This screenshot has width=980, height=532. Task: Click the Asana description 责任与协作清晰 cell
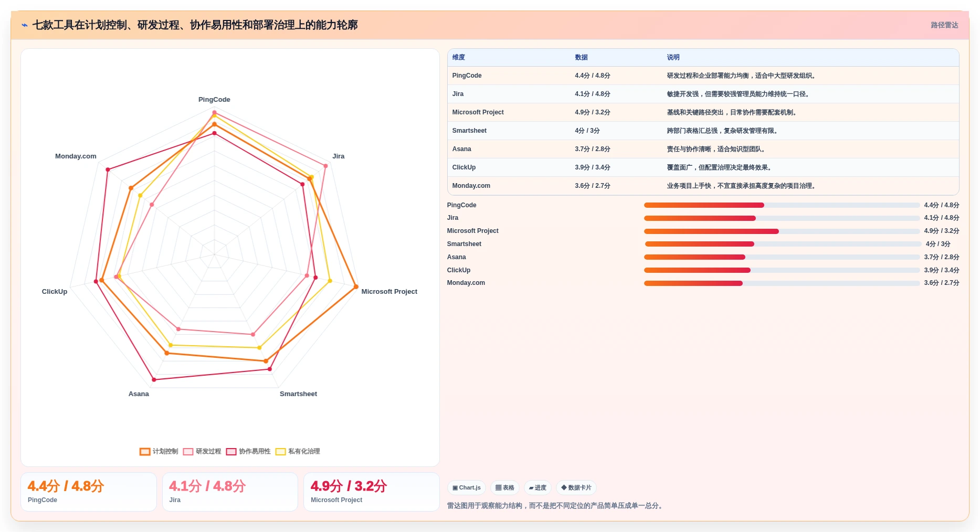(x=717, y=149)
